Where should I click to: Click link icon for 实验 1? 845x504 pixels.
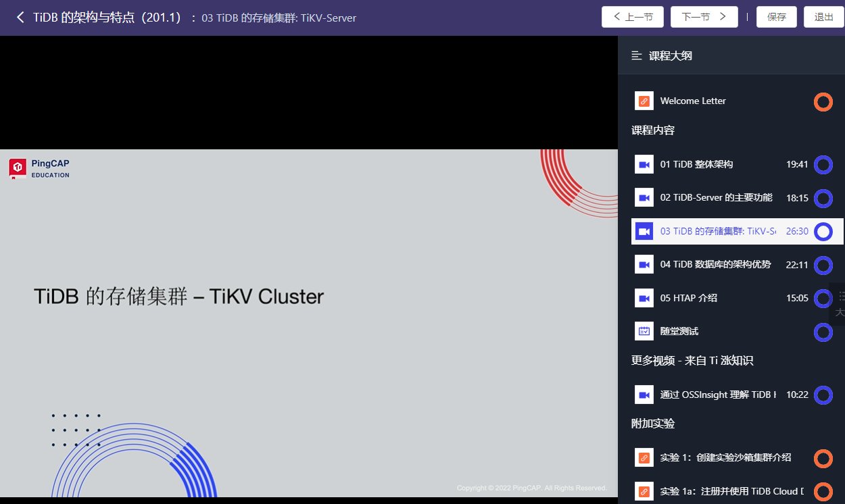[x=644, y=457]
